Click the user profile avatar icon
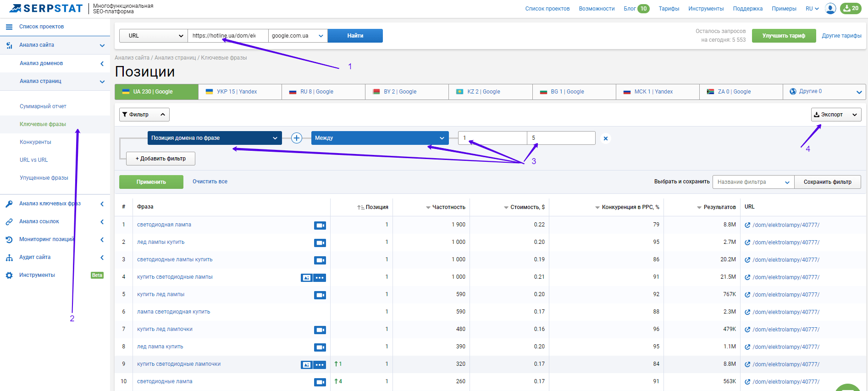 830,8
